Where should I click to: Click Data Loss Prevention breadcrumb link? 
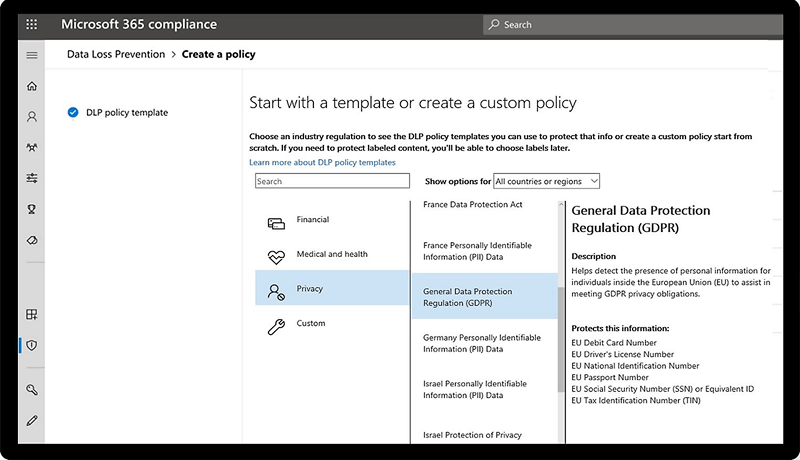116,55
